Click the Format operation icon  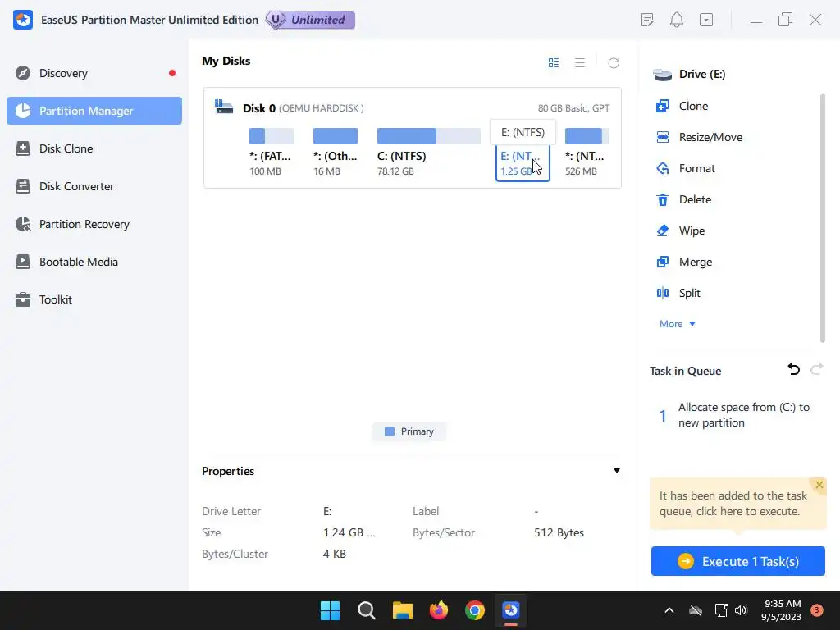(663, 168)
